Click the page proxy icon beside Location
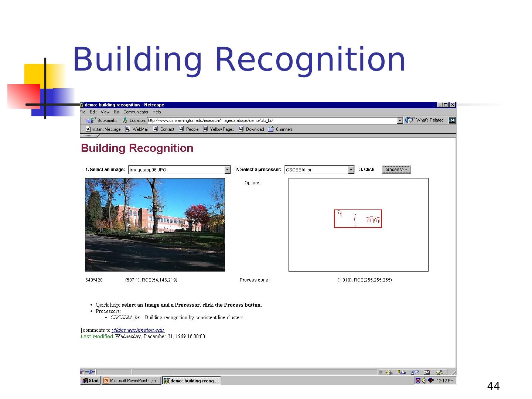This screenshot has height=399, width=532. coord(125,120)
